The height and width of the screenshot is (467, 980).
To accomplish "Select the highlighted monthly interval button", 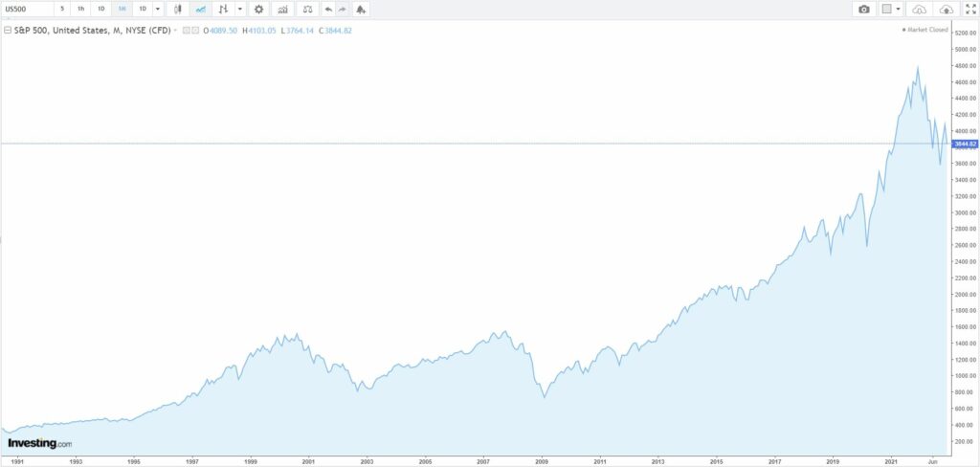I will click(x=122, y=9).
